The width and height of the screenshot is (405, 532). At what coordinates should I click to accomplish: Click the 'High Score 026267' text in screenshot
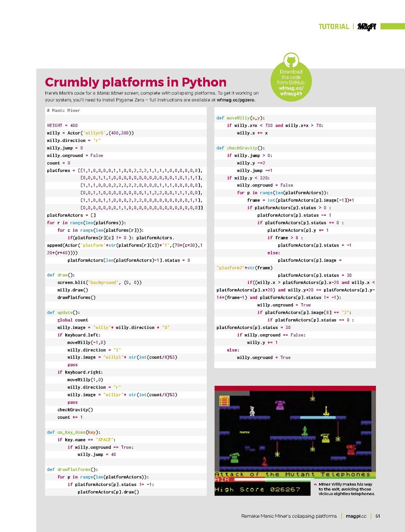pos(257,489)
